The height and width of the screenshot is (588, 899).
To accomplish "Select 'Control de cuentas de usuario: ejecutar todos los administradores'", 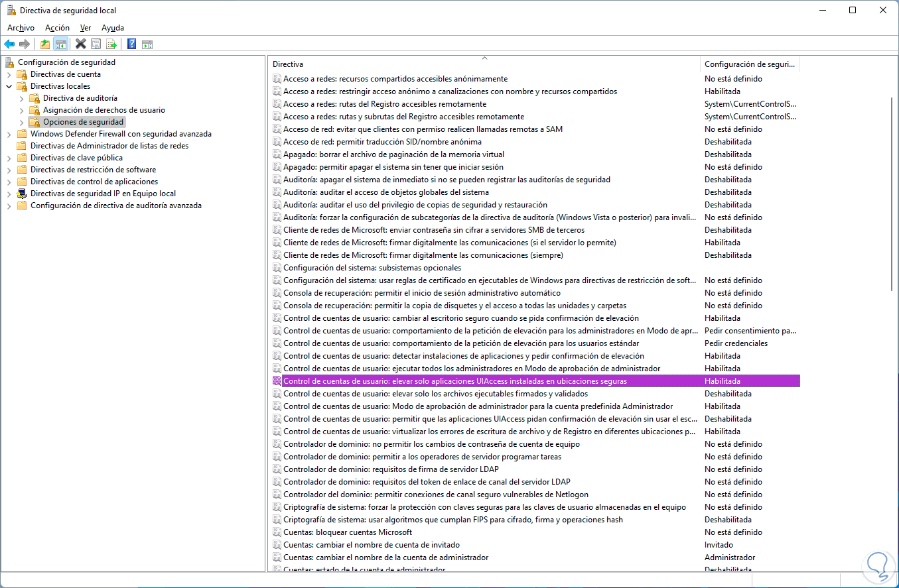I will (x=472, y=369).
